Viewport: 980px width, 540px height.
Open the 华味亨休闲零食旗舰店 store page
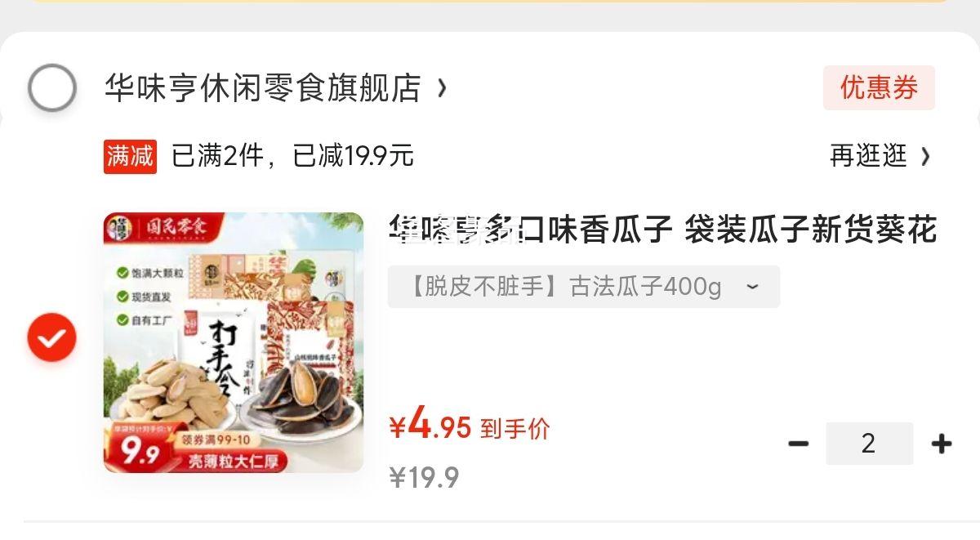pos(263,88)
